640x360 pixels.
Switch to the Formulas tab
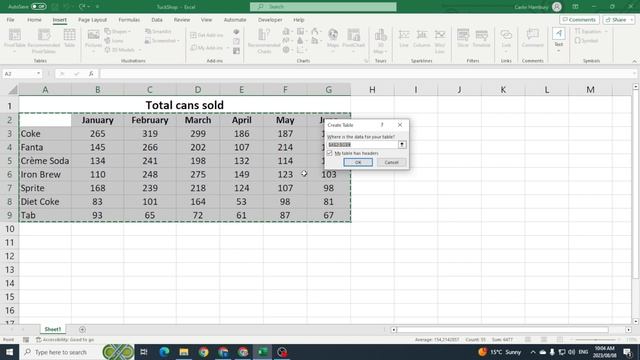129,20
